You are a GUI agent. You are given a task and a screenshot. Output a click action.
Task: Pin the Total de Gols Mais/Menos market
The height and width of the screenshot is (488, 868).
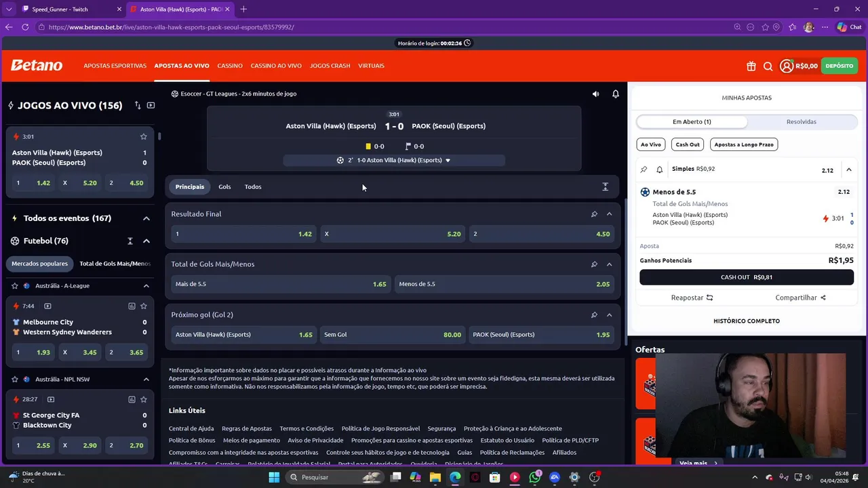pos(594,264)
